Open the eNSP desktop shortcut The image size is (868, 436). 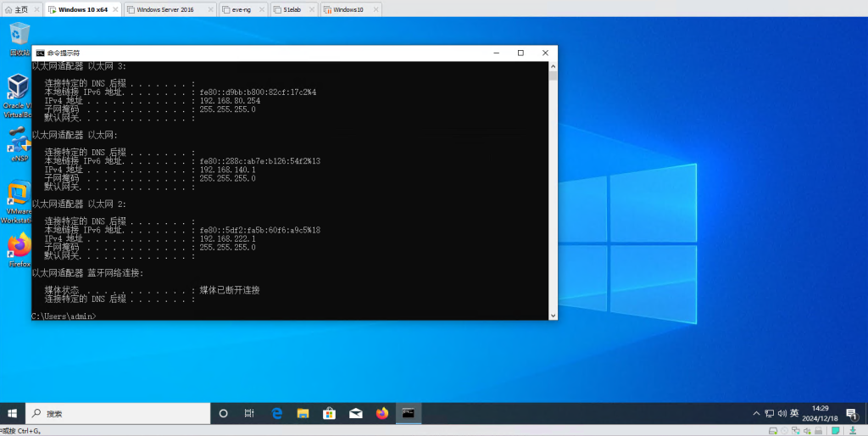coord(19,143)
